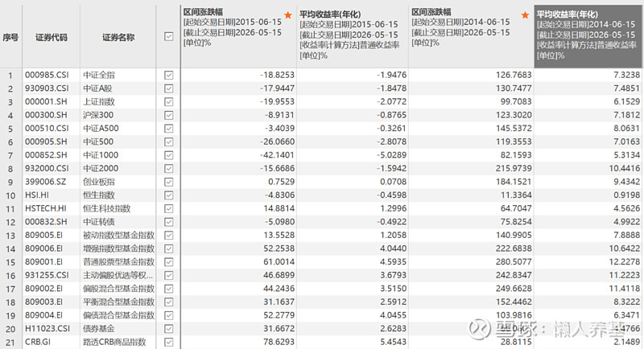Toggle the checkbox for 平衡混合型基金指数 row
Screen dimensions: 644x349
coord(168,302)
